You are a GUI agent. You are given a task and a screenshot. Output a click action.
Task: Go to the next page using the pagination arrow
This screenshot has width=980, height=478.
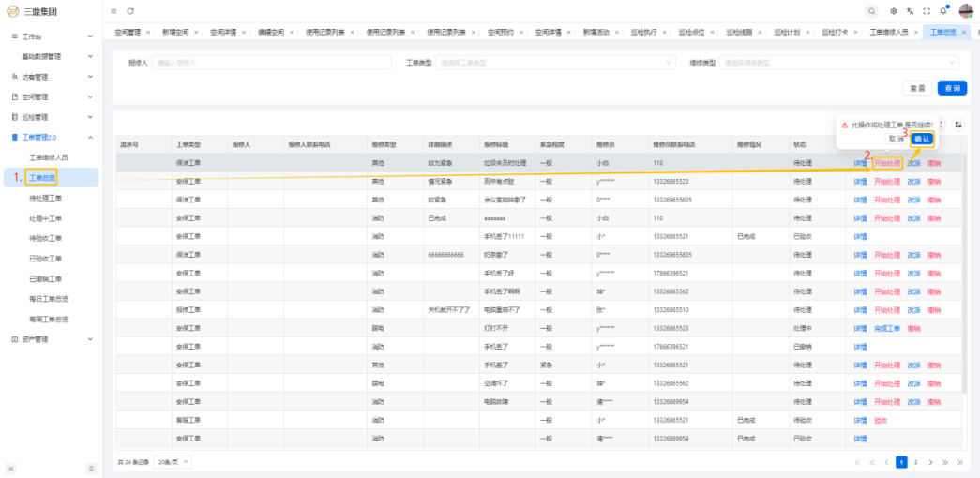(932, 462)
